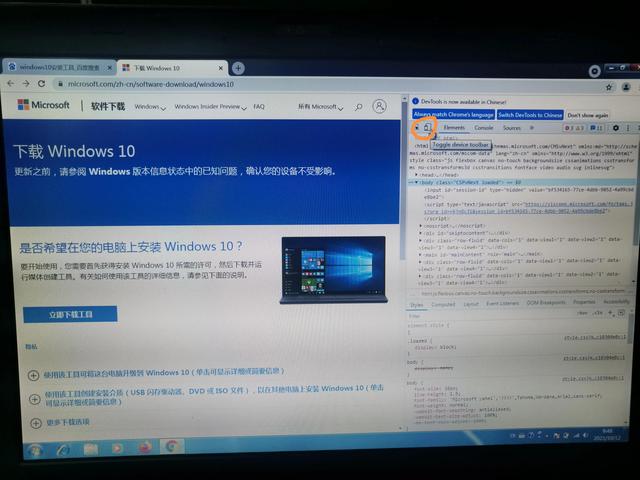This screenshot has width=640, height=480.
Task: Open File Explorer from taskbar
Action: point(91,449)
